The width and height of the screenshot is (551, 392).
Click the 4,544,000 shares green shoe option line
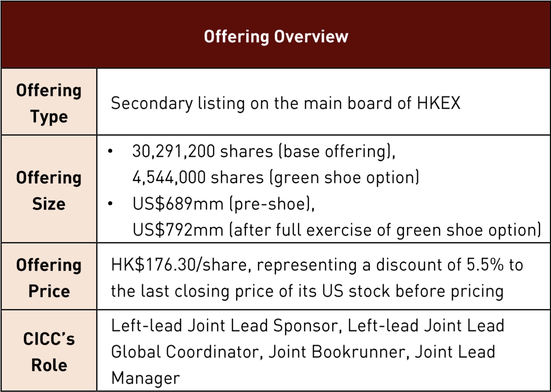(x=276, y=178)
